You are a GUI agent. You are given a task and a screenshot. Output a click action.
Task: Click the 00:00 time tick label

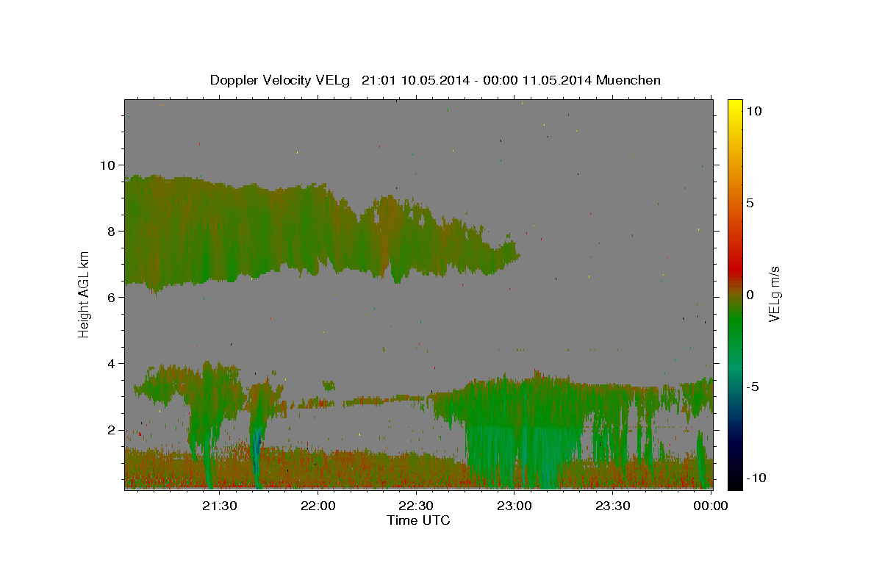click(x=711, y=506)
